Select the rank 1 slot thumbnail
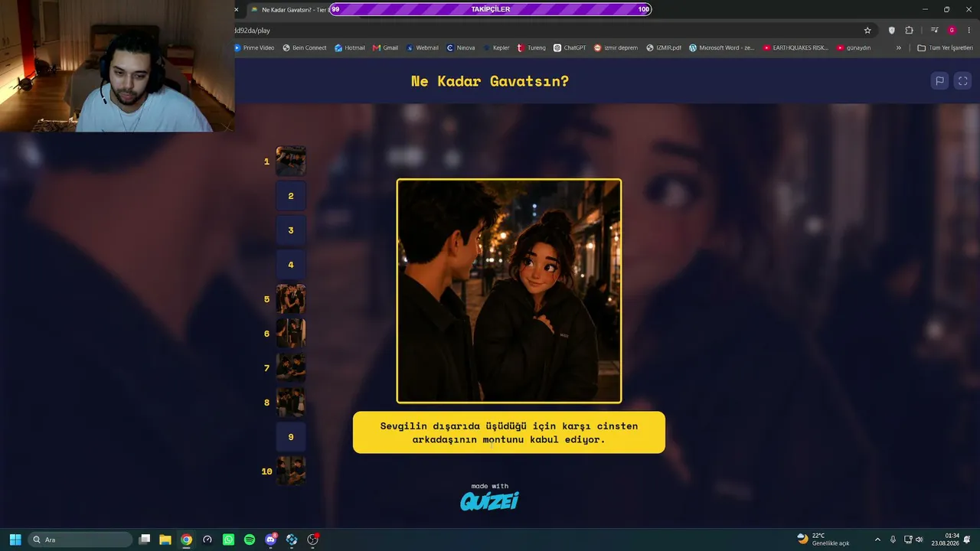980x551 pixels. (x=291, y=161)
